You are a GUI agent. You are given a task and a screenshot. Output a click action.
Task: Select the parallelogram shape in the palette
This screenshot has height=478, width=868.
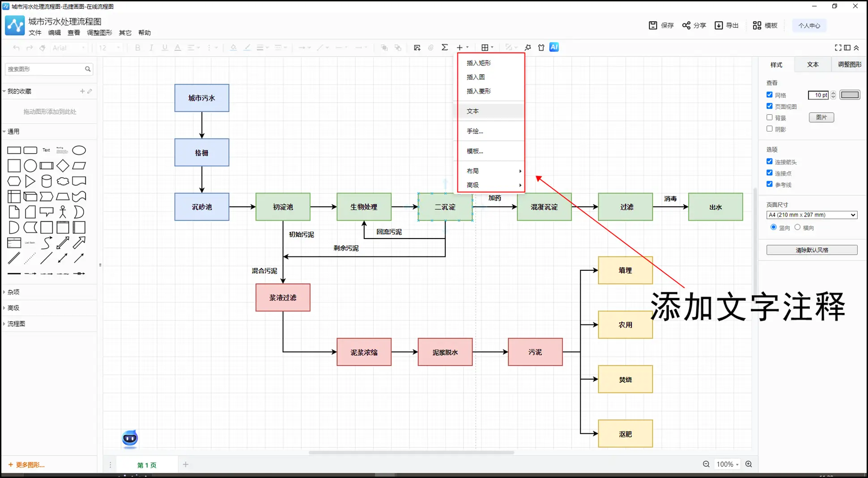point(79,166)
